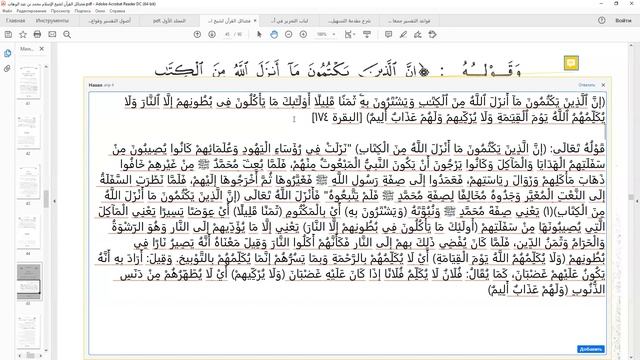
Task: Click the Войти sign-in link
Action: 623,20
